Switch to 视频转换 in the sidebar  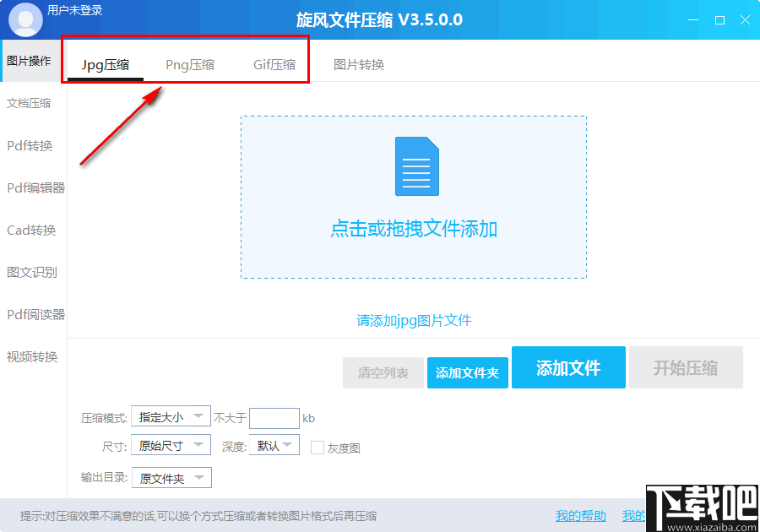coord(32,356)
